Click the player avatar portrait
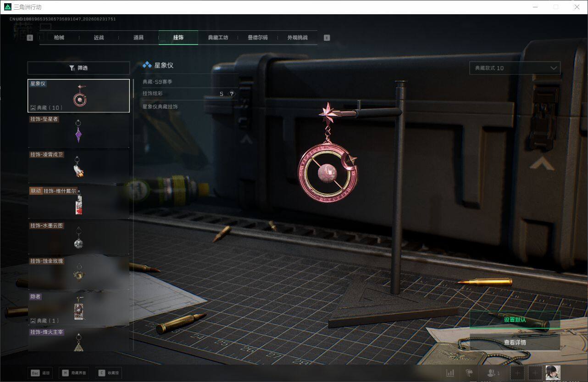Screen dimensions: 588x382 tap(553, 373)
